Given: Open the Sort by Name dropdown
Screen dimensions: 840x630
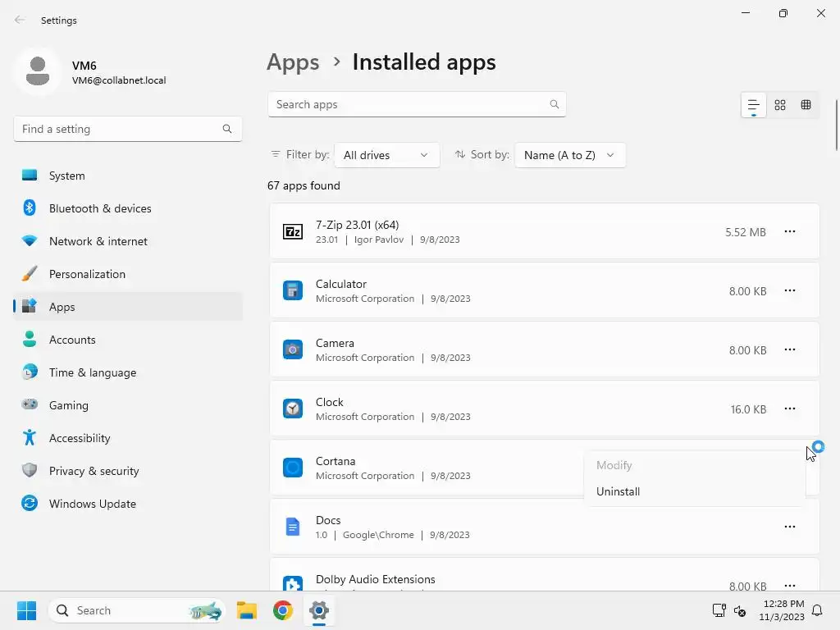Looking at the screenshot, I should (569, 155).
